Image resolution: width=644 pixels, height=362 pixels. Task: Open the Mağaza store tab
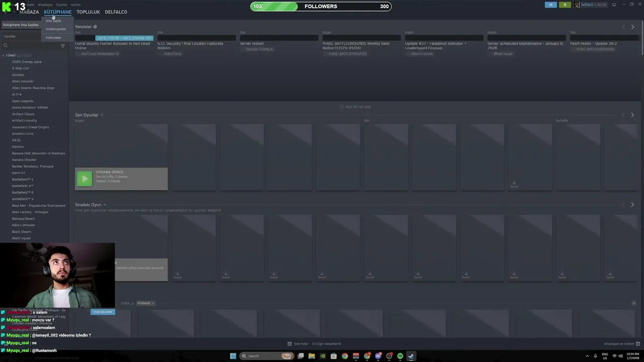pyautogui.click(x=29, y=12)
